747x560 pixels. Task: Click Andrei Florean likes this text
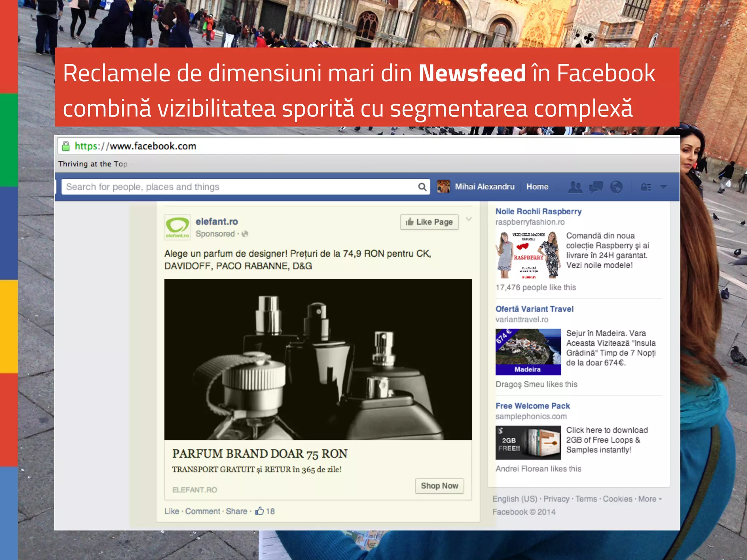click(x=538, y=469)
